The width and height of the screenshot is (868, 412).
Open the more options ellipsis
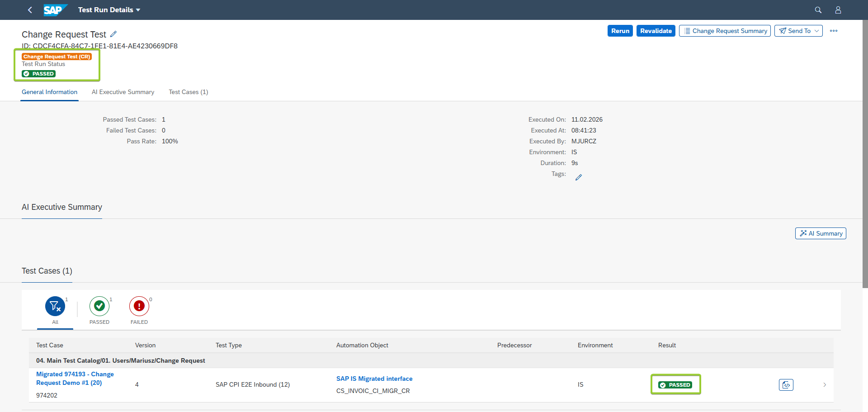(834, 31)
